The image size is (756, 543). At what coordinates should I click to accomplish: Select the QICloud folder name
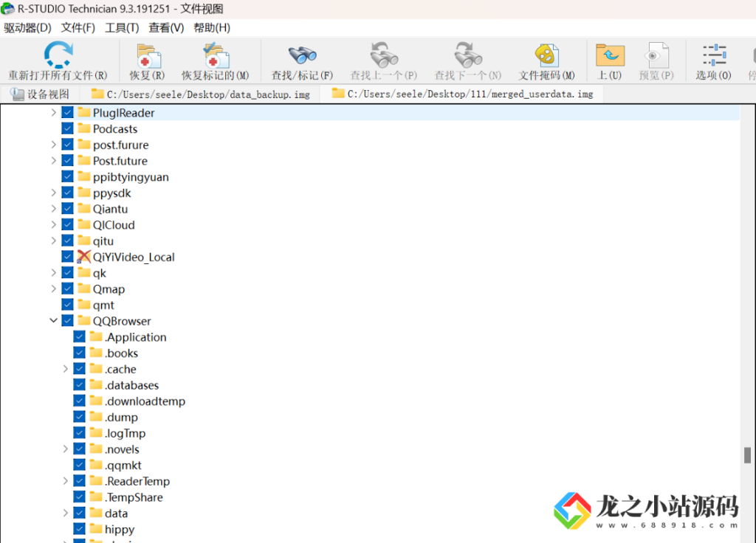click(114, 224)
